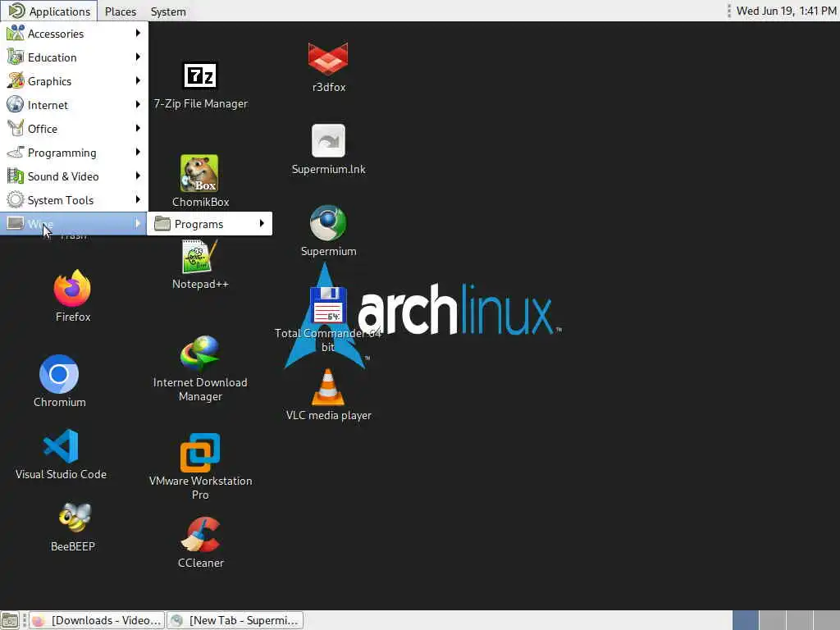Open the Accessories submenu
Viewport: 840px width, 630px height.
74,33
